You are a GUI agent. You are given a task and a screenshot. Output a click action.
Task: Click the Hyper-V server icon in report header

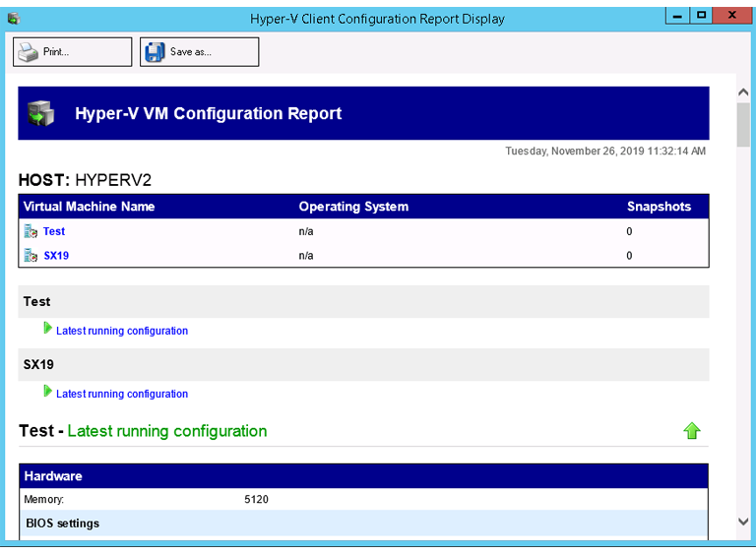click(41, 113)
